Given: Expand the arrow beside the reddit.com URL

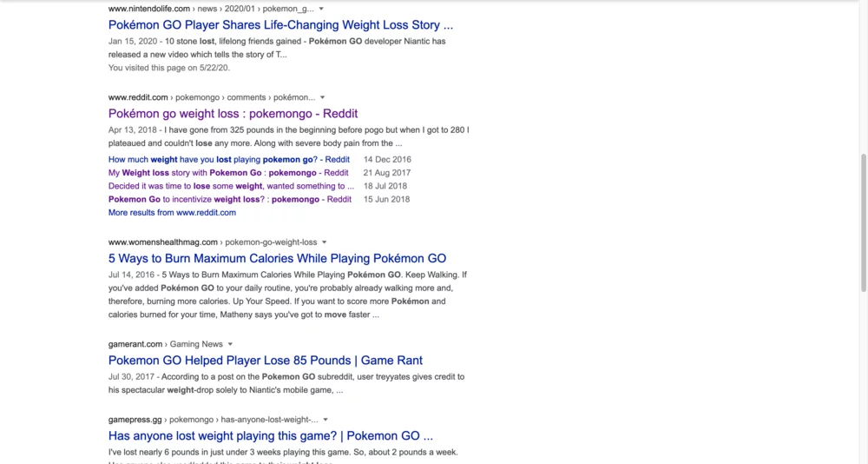Looking at the screenshot, I should point(323,97).
